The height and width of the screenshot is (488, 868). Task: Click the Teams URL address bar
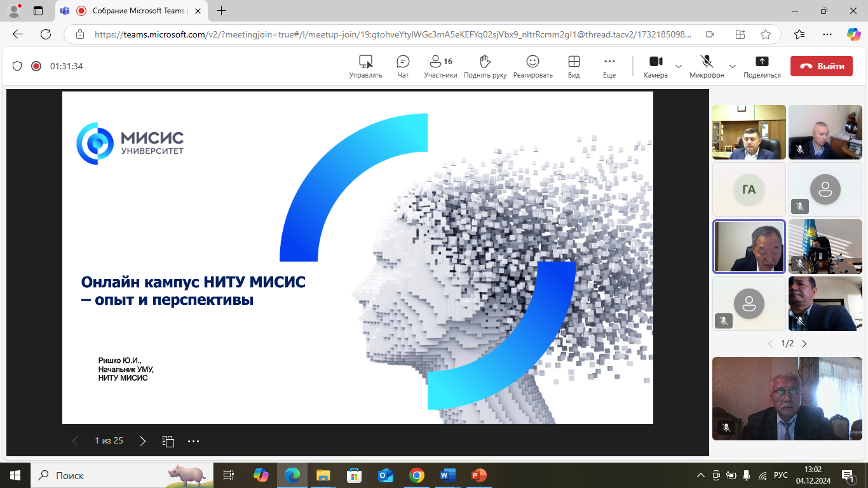tap(393, 34)
